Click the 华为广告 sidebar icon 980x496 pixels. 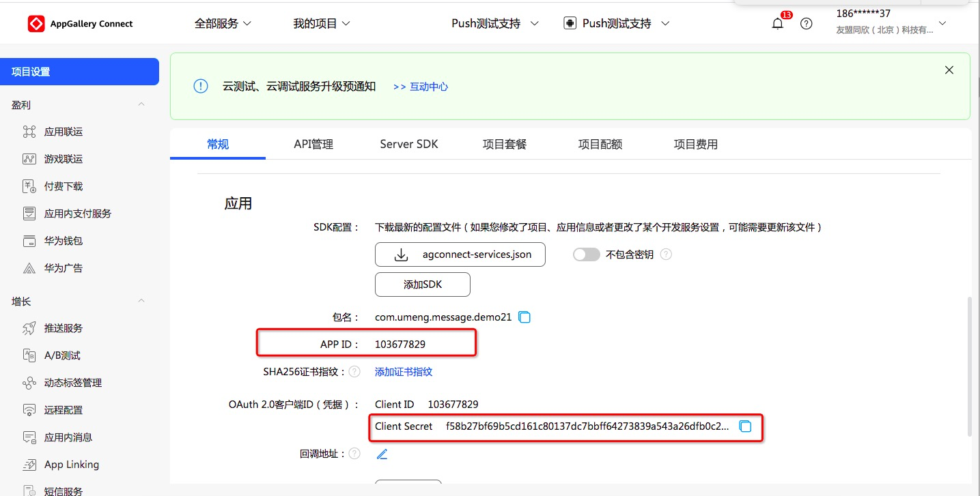[x=29, y=268]
